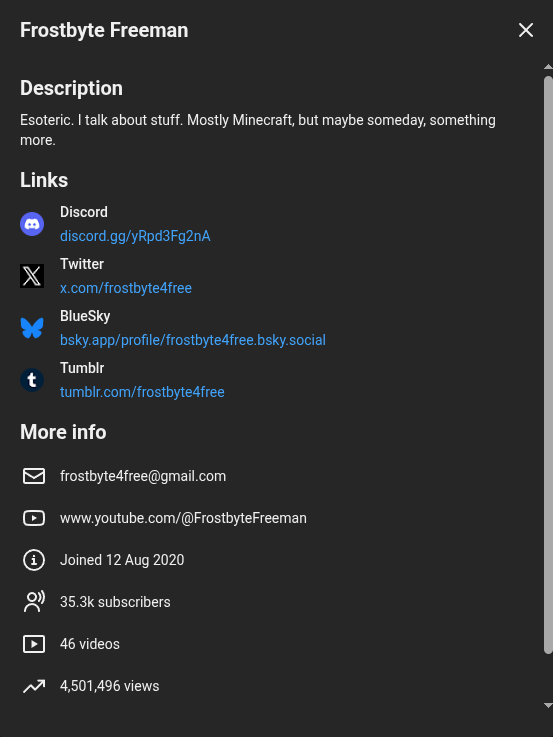Click the Twitter X logo icon
This screenshot has height=737, width=553.
32,276
